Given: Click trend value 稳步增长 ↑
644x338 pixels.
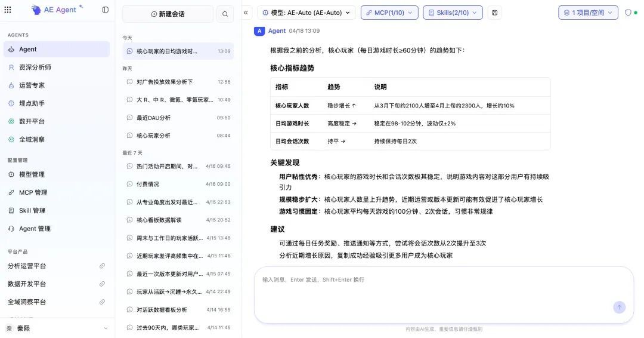Looking at the screenshot, I should coord(342,106).
